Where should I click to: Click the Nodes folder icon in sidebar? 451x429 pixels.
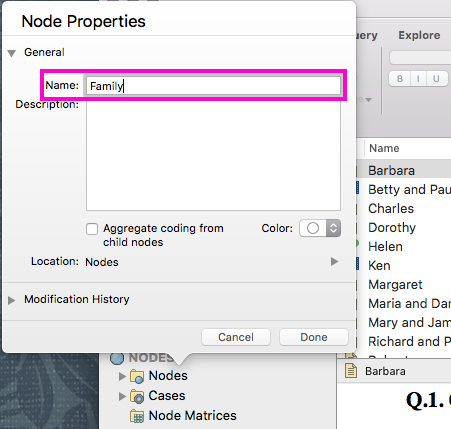coord(137,376)
